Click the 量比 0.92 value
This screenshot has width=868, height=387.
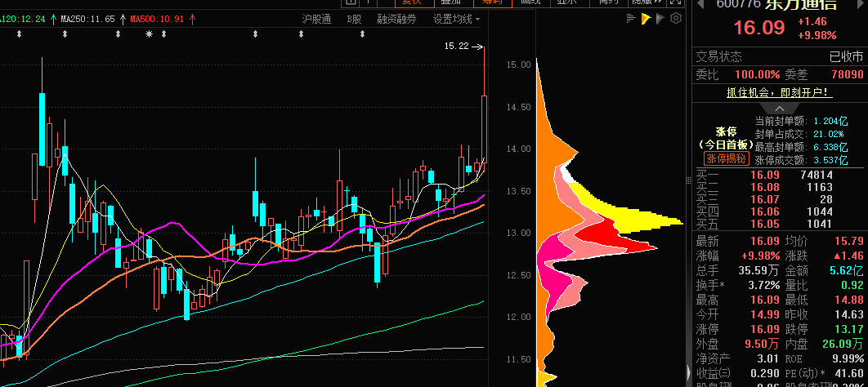[852, 285]
